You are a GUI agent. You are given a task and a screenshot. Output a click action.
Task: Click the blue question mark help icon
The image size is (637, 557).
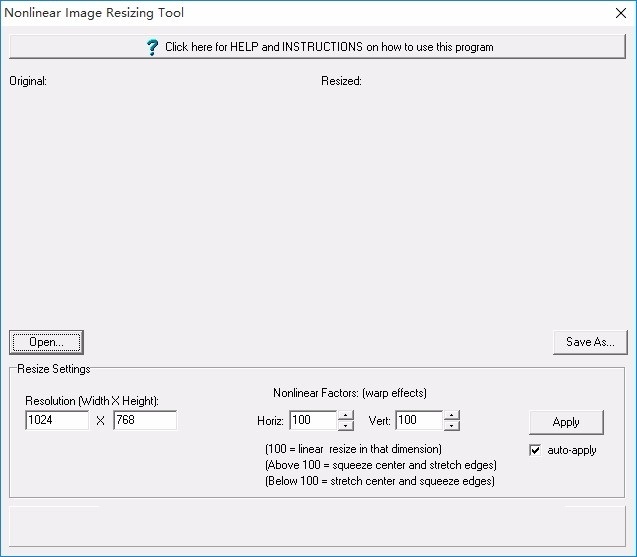pyautogui.click(x=152, y=47)
